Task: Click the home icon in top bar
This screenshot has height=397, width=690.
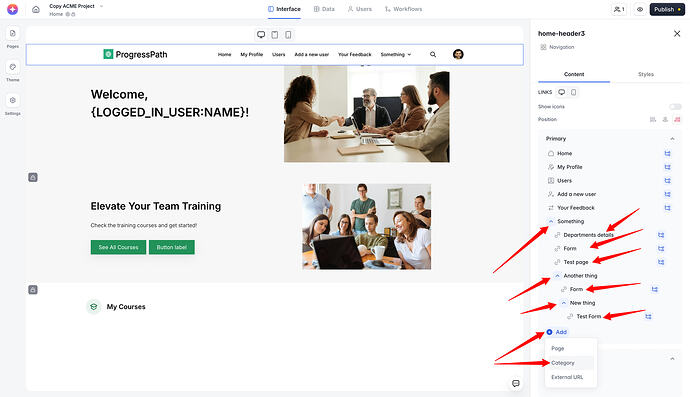Action: [x=36, y=9]
